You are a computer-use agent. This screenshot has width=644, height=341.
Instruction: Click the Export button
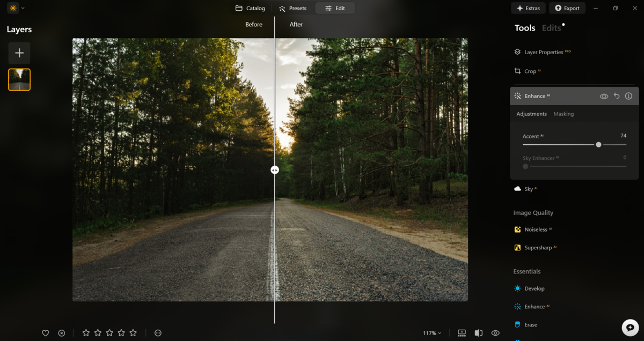coord(567,8)
